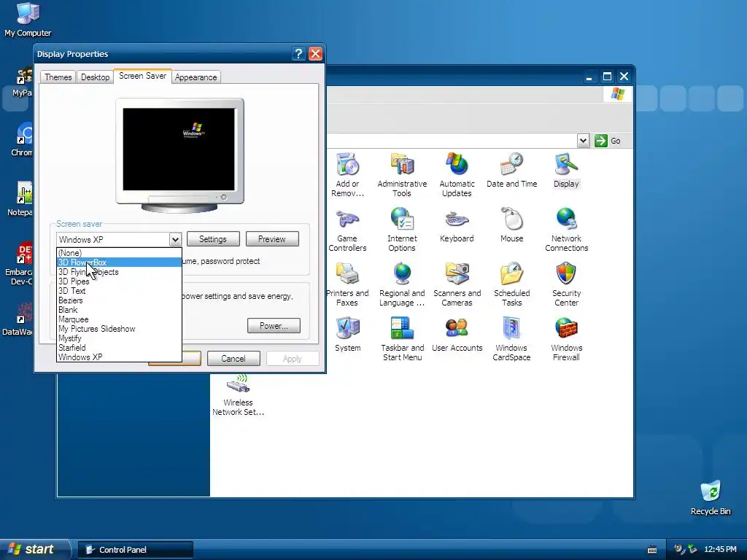Image resolution: width=747 pixels, height=560 pixels.
Task: Open Administrative Tools in Control Panel
Action: point(402,174)
